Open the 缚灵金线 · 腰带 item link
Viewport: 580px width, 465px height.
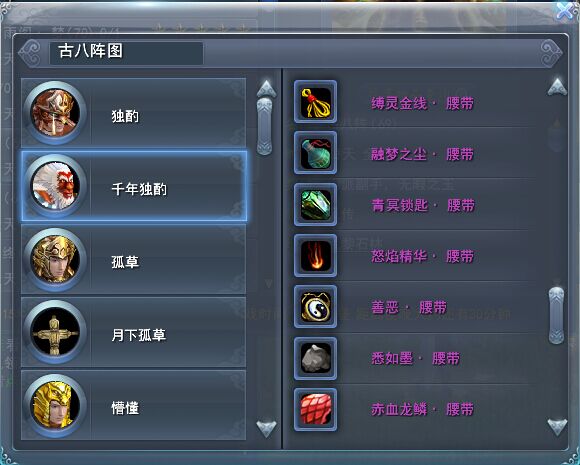tap(422, 104)
